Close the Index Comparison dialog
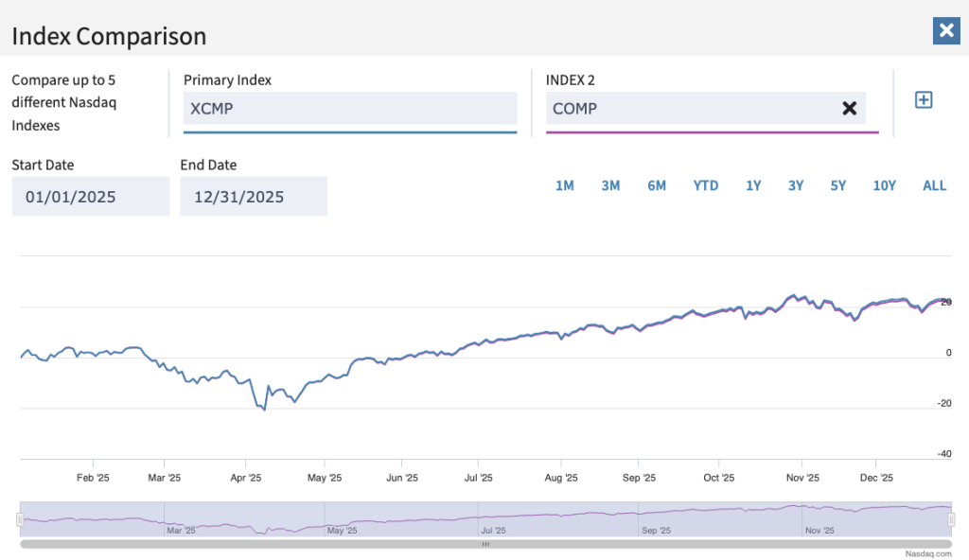 point(946,30)
